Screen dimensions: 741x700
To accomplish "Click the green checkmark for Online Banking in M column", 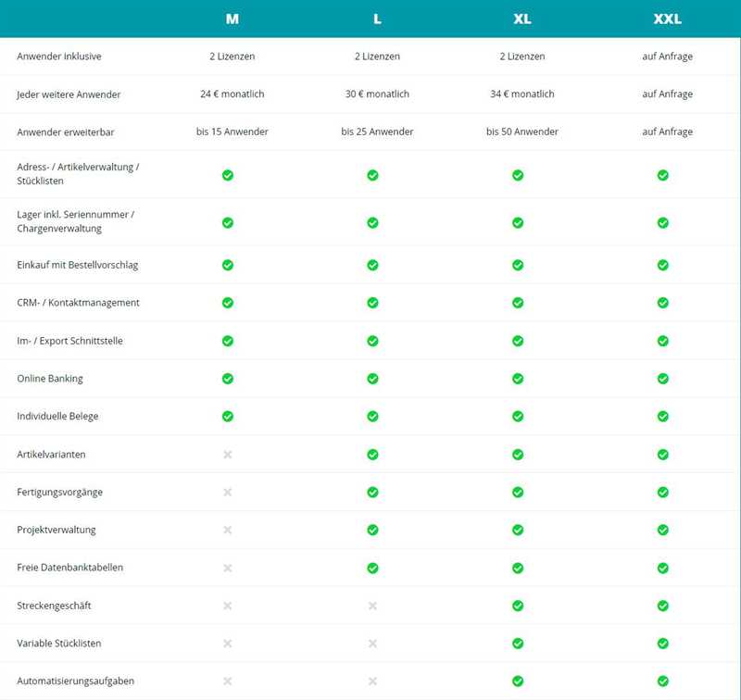I will tap(228, 379).
